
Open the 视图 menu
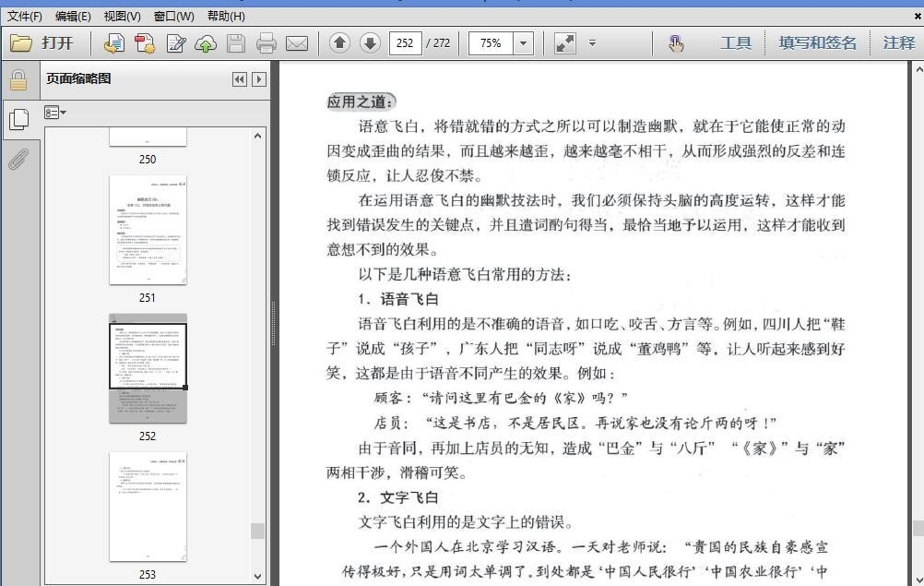122,16
